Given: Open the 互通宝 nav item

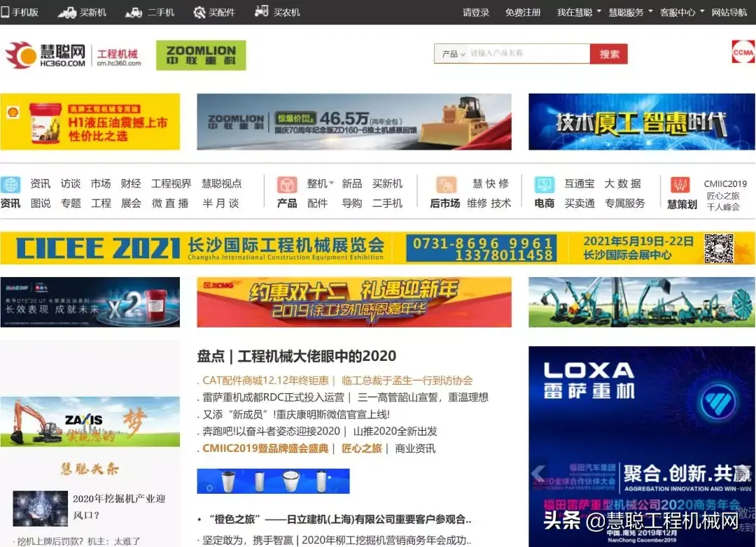Looking at the screenshot, I should [580, 184].
